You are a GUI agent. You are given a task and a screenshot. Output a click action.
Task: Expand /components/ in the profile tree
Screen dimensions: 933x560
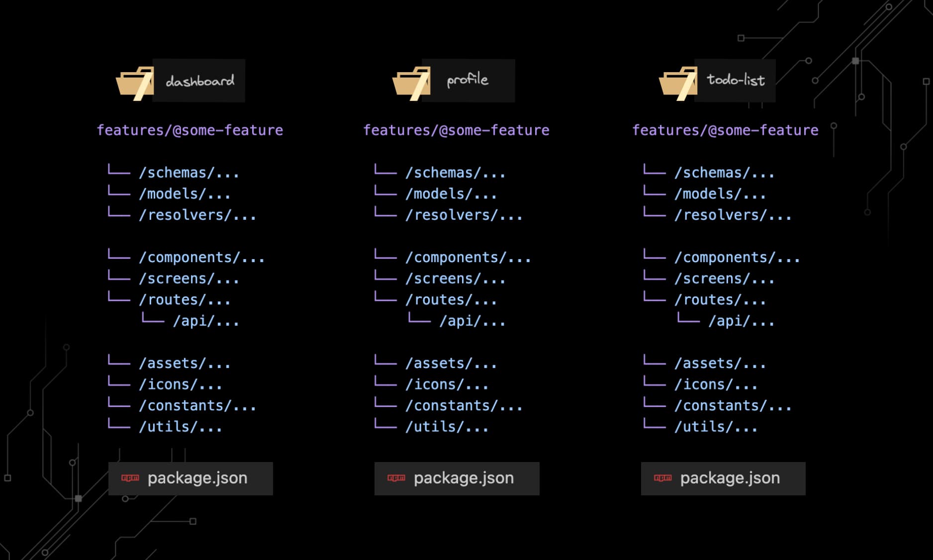467,258
